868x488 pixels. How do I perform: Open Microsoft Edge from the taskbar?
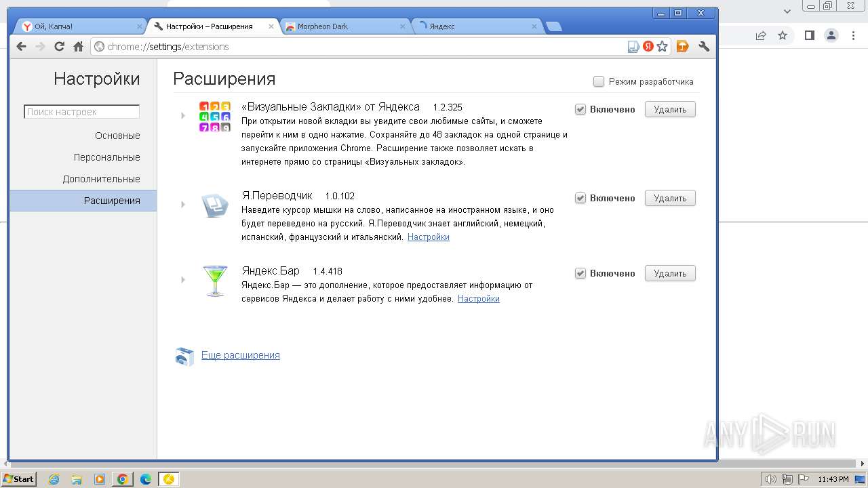tap(146, 479)
